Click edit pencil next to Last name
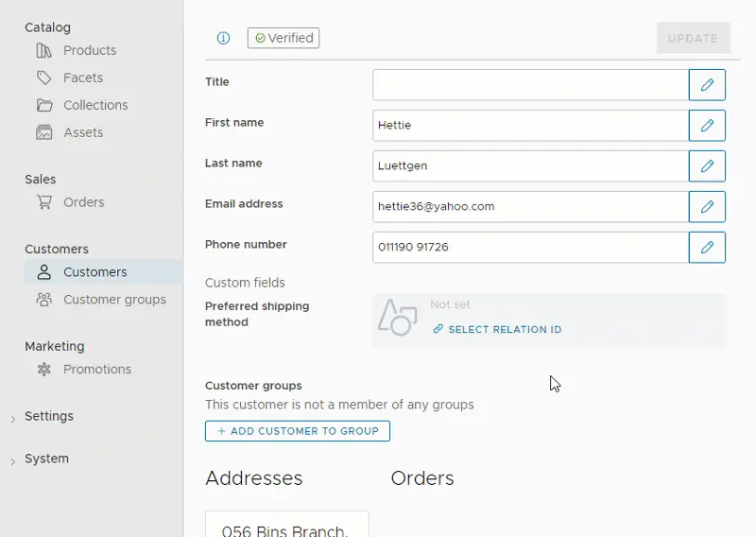Viewport: 756px width, 537px height. coord(707,165)
